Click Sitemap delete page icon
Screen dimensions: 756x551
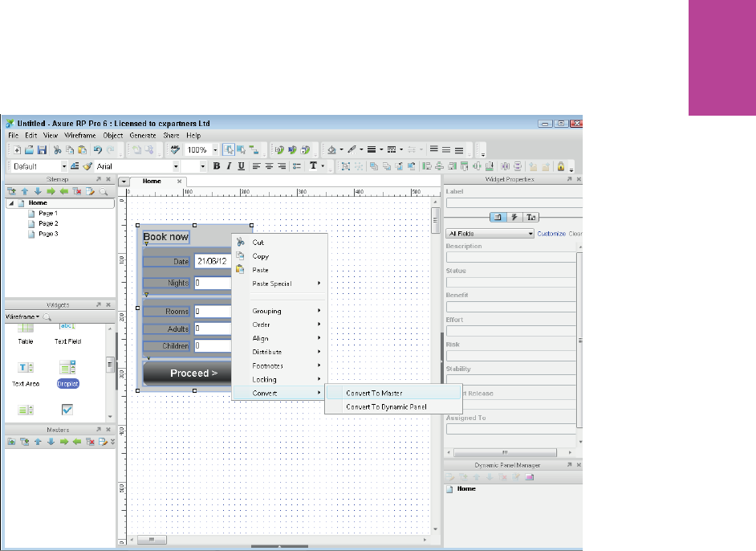[x=77, y=191]
